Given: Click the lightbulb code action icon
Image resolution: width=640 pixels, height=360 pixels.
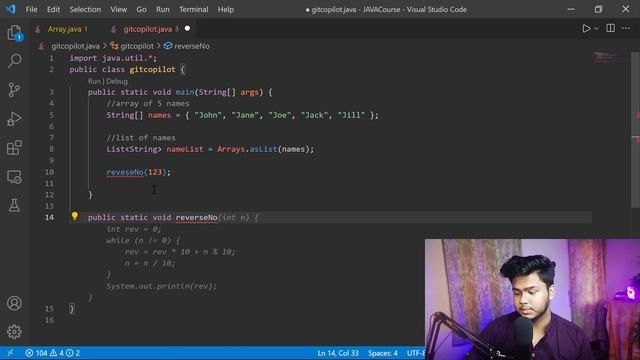Looking at the screenshot, I should click(75, 216).
